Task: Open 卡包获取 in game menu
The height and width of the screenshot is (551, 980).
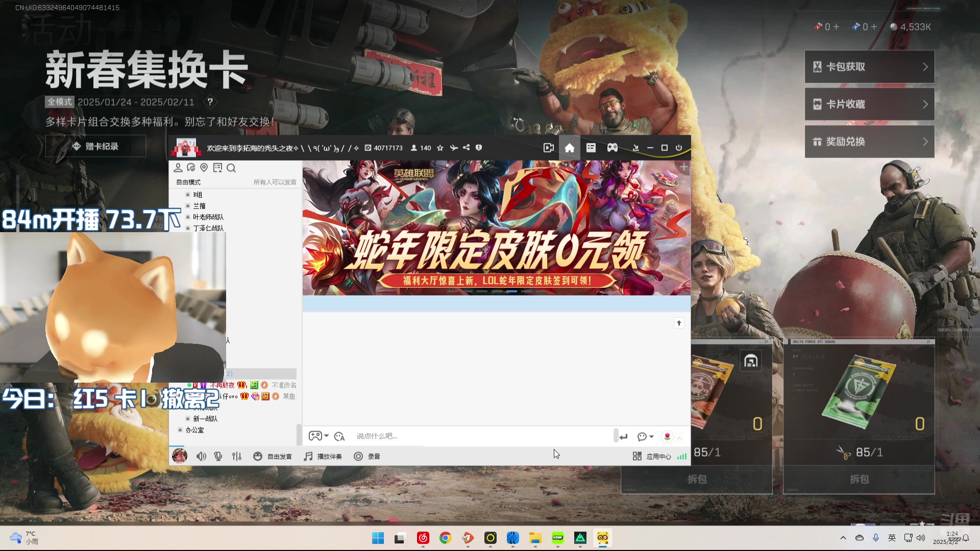Action: tap(870, 67)
